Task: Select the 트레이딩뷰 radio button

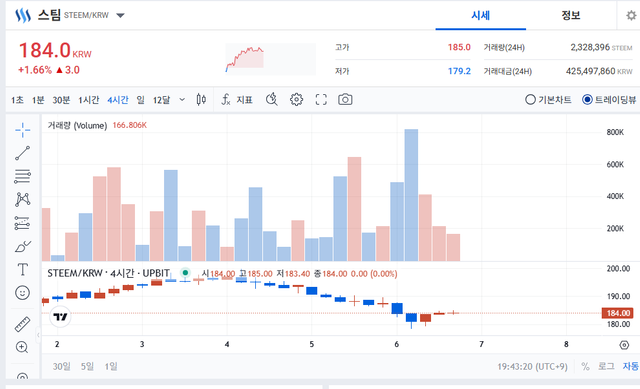Action: point(609,100)
